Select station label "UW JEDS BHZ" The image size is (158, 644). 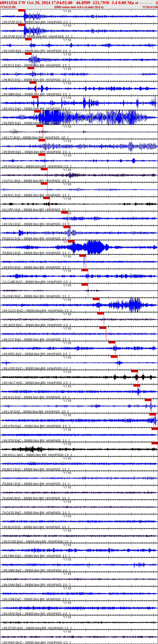coord(13,325)
